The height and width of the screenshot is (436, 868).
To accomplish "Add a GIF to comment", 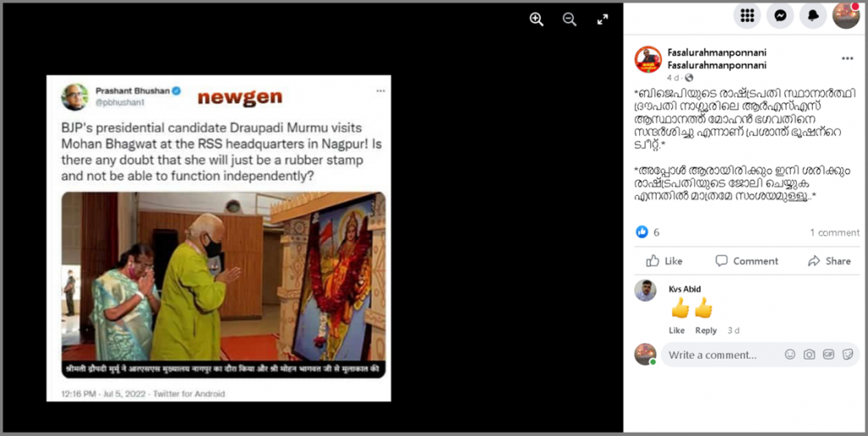I will click(828, 355).
